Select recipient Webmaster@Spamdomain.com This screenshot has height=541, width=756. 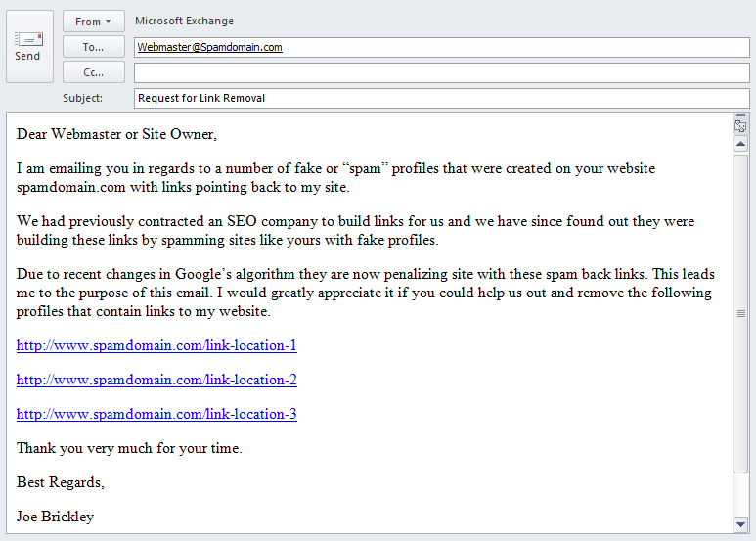click(209, 47)
